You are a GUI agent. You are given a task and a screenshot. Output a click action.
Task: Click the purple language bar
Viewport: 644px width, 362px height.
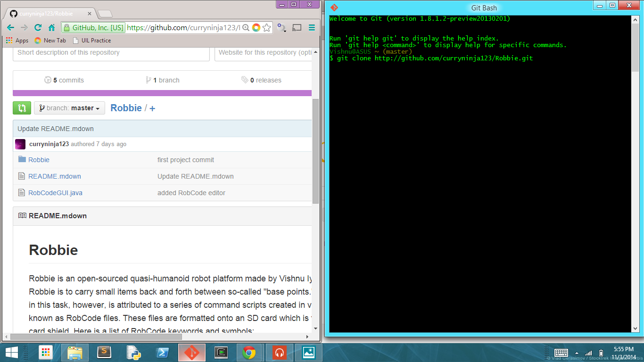pyautogui.click(x=162, y=93)
